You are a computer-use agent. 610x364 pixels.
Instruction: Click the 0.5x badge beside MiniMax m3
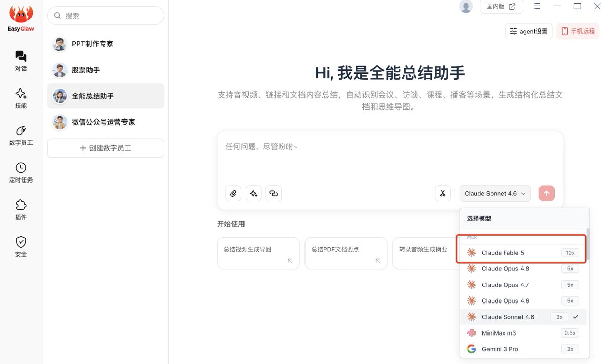570,333
